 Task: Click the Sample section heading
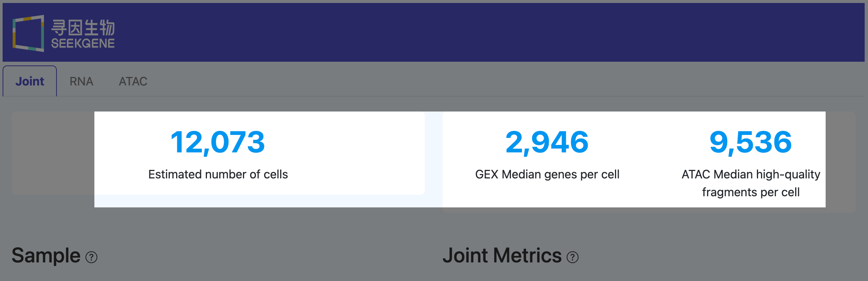click(x=46, y=255)
